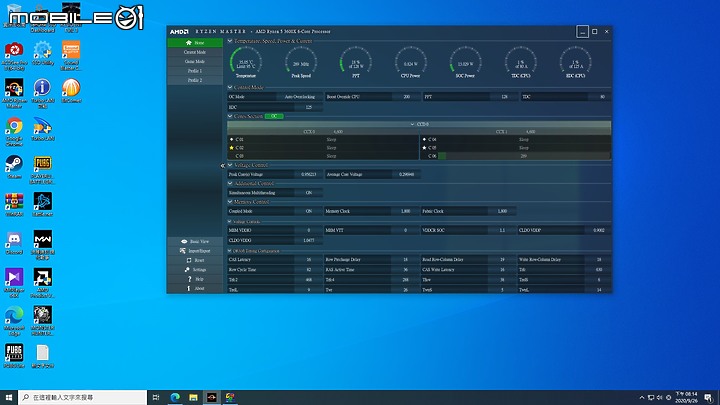
Task: Open Settings wrench icon in sidebar
Action: click(187, 270)
